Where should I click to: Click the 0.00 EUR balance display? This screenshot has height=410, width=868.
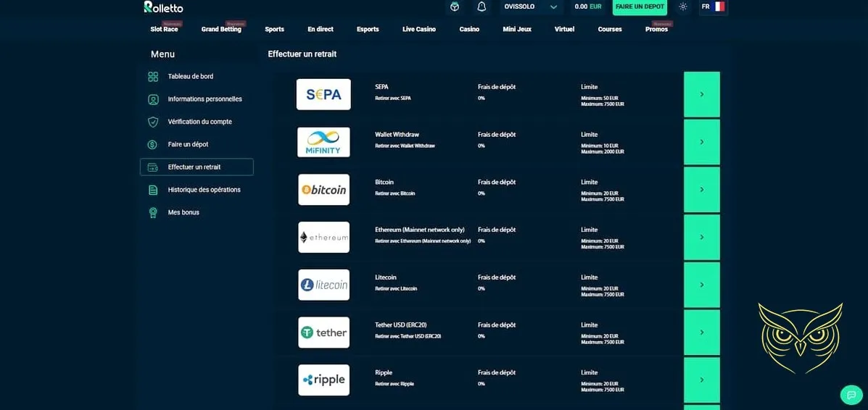(x=587, y=7)
